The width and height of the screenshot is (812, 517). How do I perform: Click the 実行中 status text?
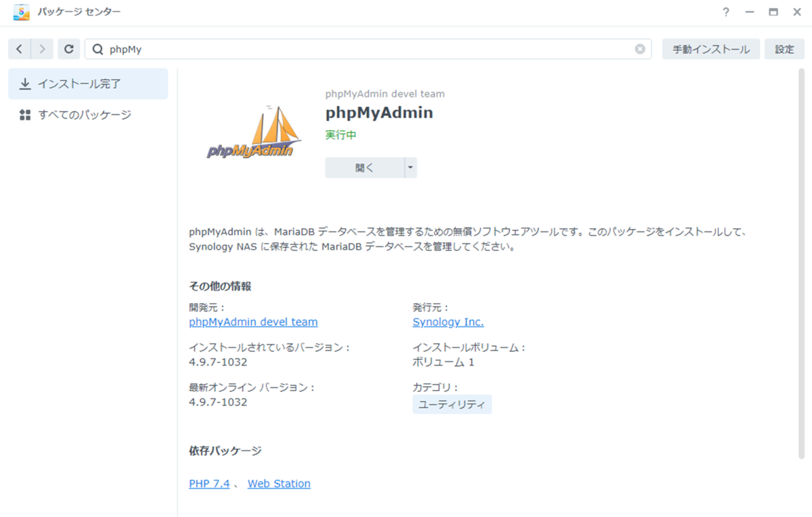point(341,135)
